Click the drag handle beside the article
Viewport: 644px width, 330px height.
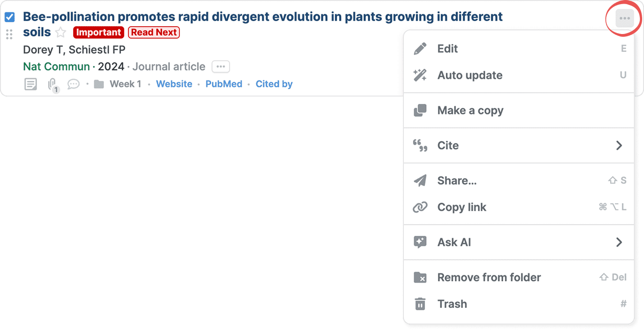pos(9,34)
